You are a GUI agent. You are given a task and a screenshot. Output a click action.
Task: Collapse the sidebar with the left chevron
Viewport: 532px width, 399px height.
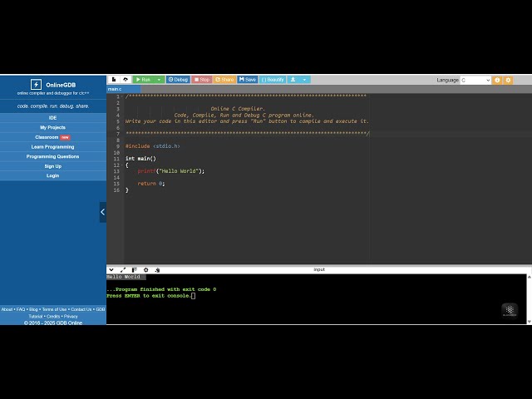pos(103,212)
